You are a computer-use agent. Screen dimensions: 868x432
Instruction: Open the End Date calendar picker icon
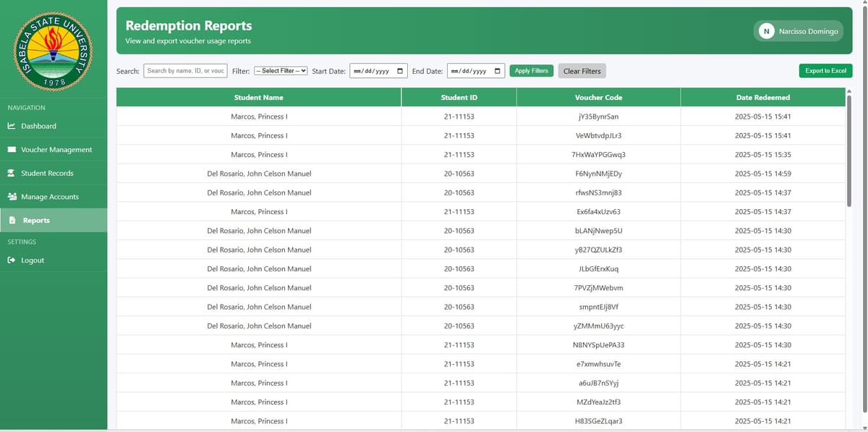[498, 71]
